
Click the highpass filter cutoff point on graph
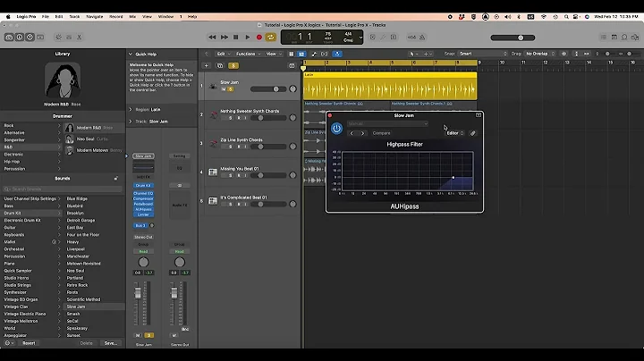pyautogui.click(x=453, y=178)
